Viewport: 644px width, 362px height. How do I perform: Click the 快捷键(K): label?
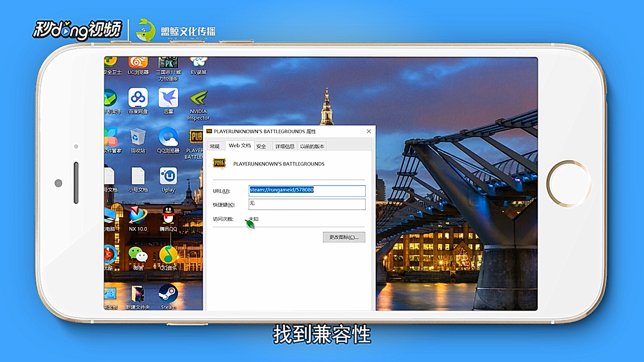224,205
